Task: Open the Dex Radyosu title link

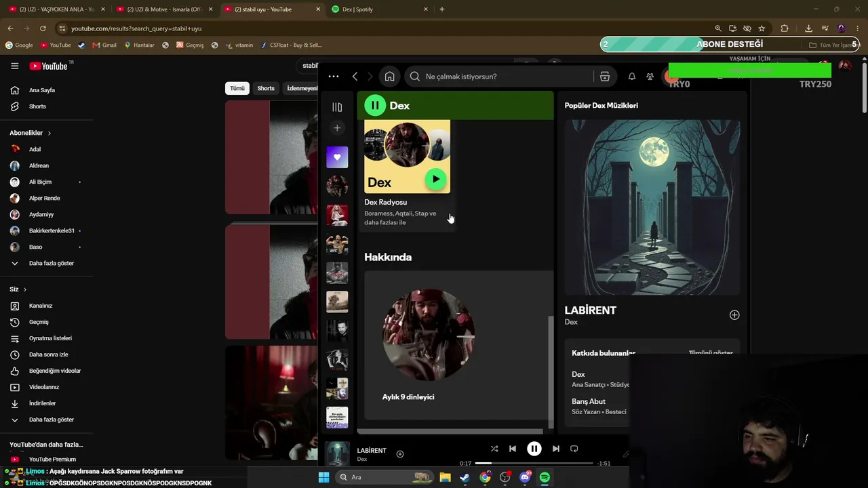Action: click(x=385, y=202)
